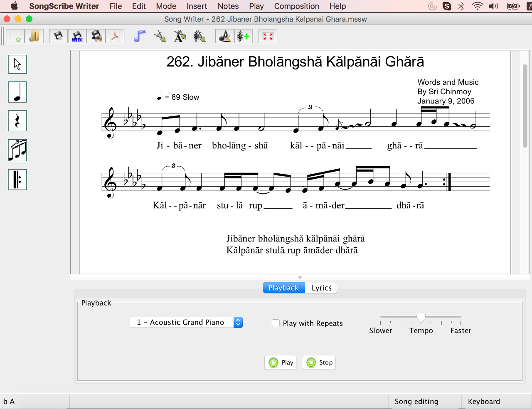The height and width of the screenshot is (409, 532).
Task: Click the treble clef on first staff
Action: pyautogui.click(x=110, y=123)
